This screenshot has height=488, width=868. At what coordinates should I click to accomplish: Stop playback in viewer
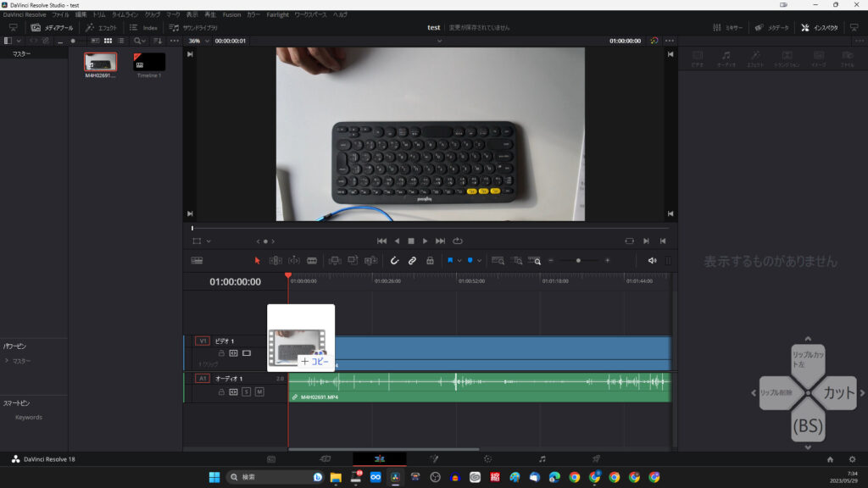point(411,241)
